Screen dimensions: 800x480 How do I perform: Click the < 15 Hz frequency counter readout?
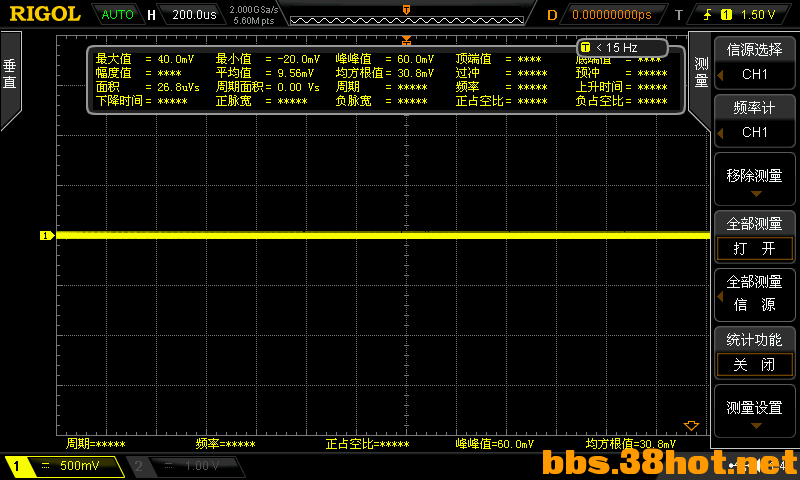pyautogui.click(x=622, y=47)
